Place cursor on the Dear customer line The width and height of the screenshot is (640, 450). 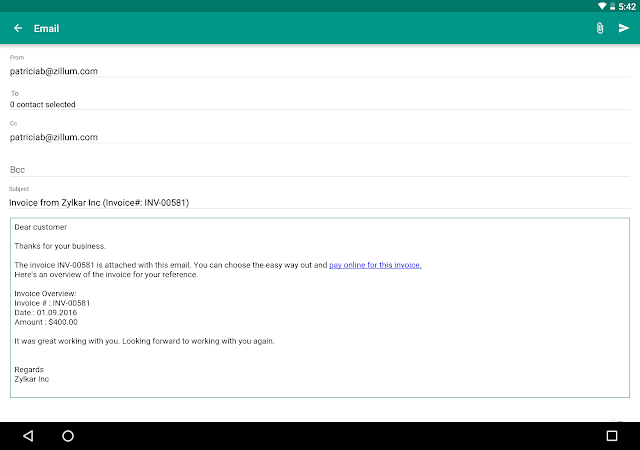click(40, 227)
